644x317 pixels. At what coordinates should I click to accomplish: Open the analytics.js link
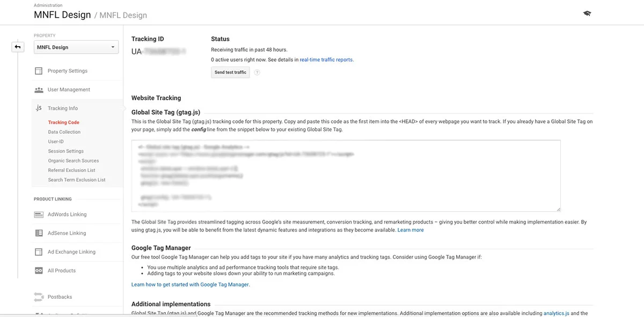pos(557,313)
